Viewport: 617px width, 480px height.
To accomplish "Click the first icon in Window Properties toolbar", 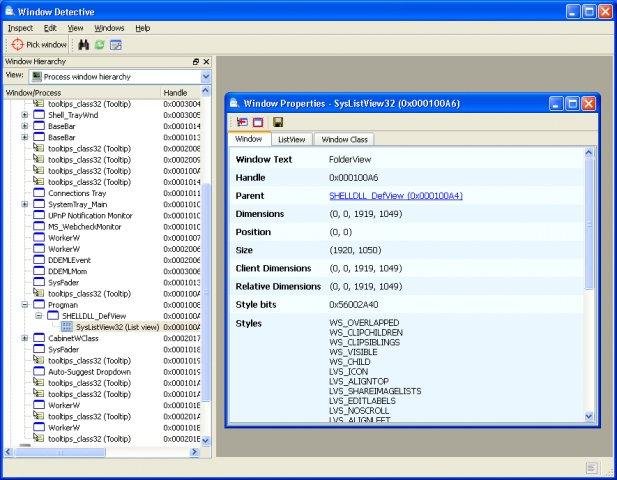I will [x=242, y=122].
